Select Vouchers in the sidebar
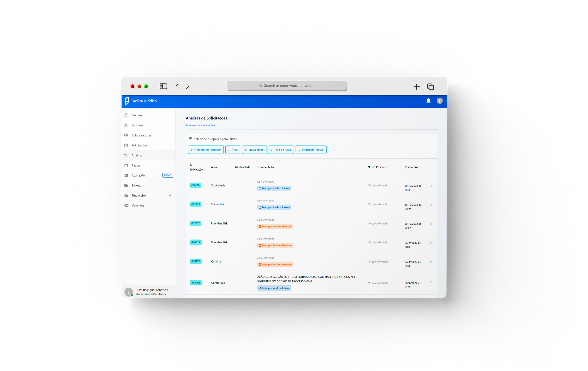Screen dimensions: 588x371 click(x=138, y=205)
